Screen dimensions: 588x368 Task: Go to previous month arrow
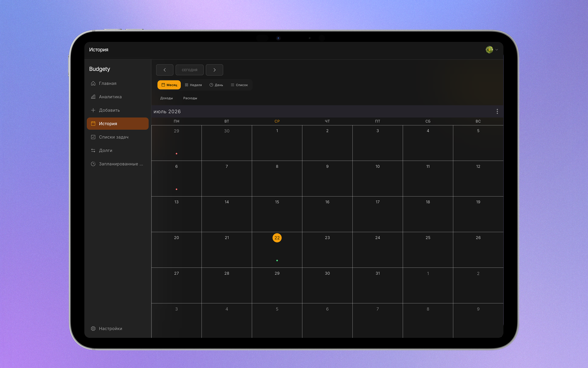click(165, 70)
